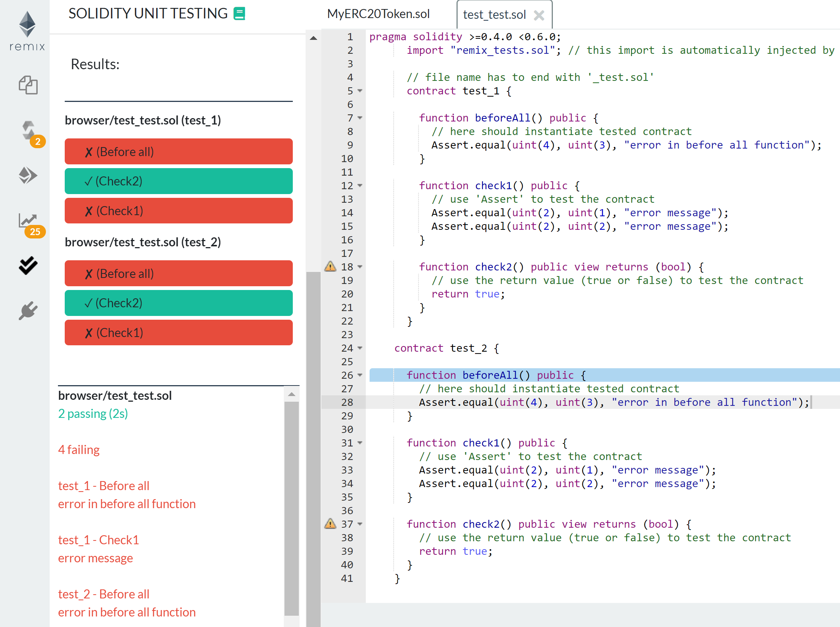The image size is (840, 627).
Task: Click the '4 failing' summary text
Action: click(79, 449)
